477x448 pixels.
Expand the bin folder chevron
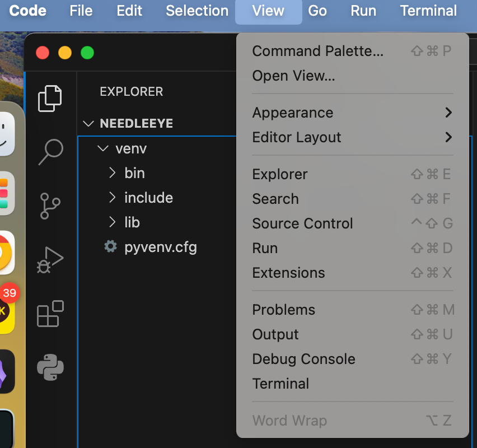coord(113,173)
